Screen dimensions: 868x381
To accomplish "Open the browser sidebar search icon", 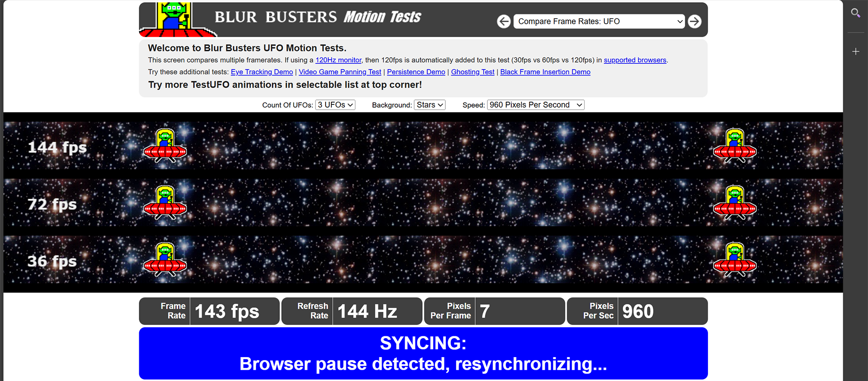I will [855, 13].
